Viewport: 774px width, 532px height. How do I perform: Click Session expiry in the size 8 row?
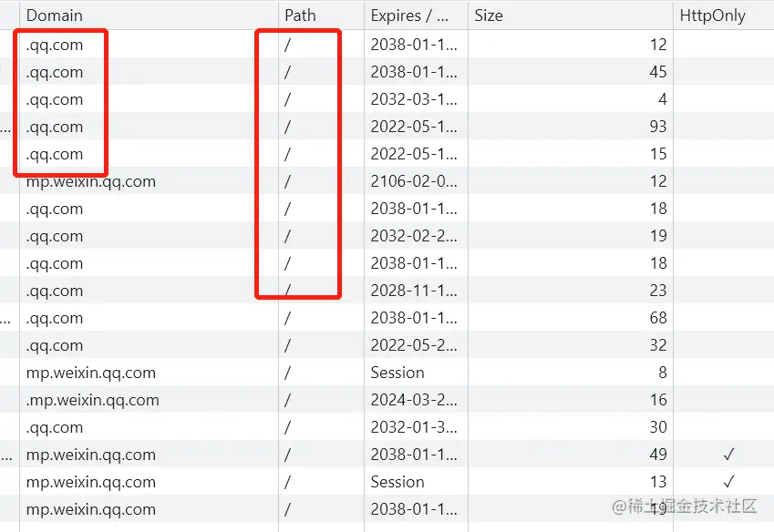(397, 373)
